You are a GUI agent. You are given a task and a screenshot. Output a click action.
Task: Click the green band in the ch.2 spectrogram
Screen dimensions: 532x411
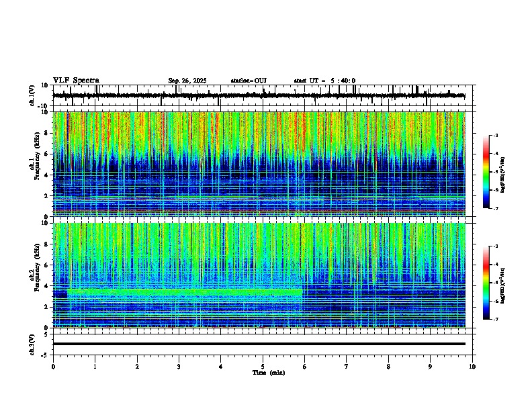(185, 292)
